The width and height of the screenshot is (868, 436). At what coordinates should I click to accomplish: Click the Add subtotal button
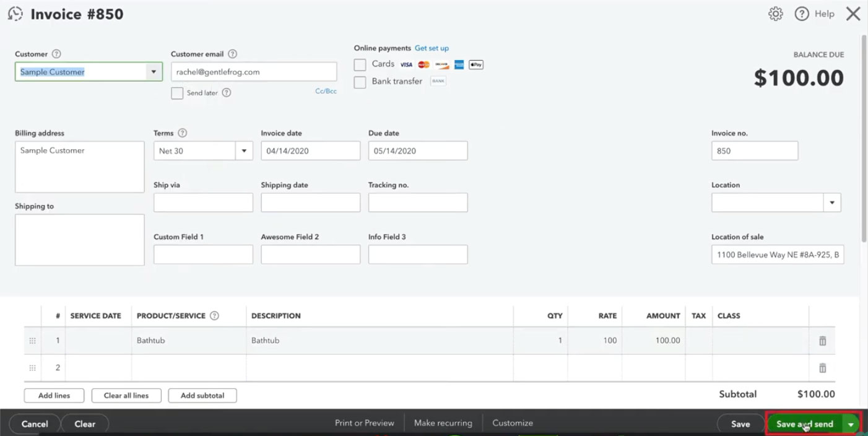point(202,395)
